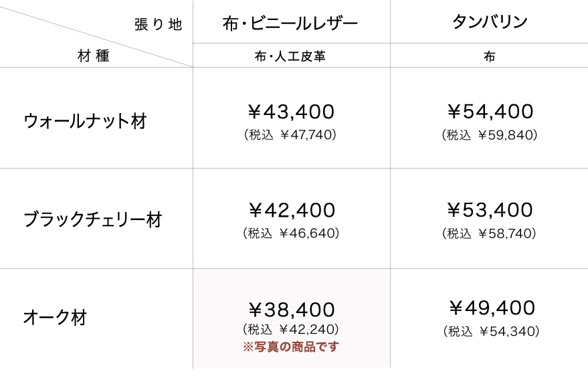Click tax-included price ¥59,840
Image resolution: width=588 pixels, height=386 pixels.
tap(490, 135)
